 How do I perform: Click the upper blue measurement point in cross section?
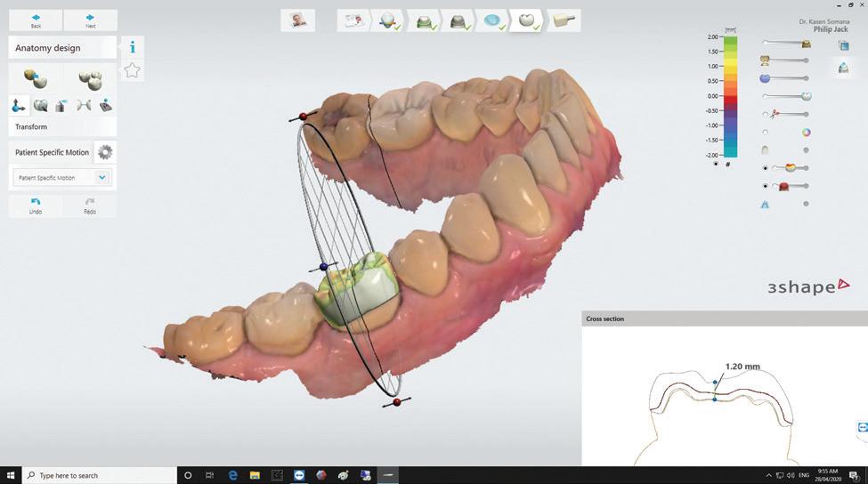[715, 383]
